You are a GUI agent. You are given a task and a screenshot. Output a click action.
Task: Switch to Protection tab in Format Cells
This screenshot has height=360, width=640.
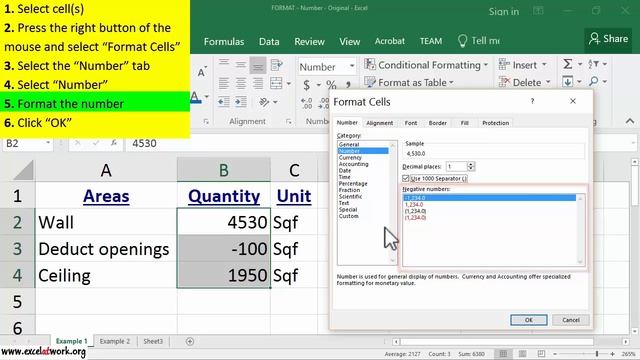[496, 123]
